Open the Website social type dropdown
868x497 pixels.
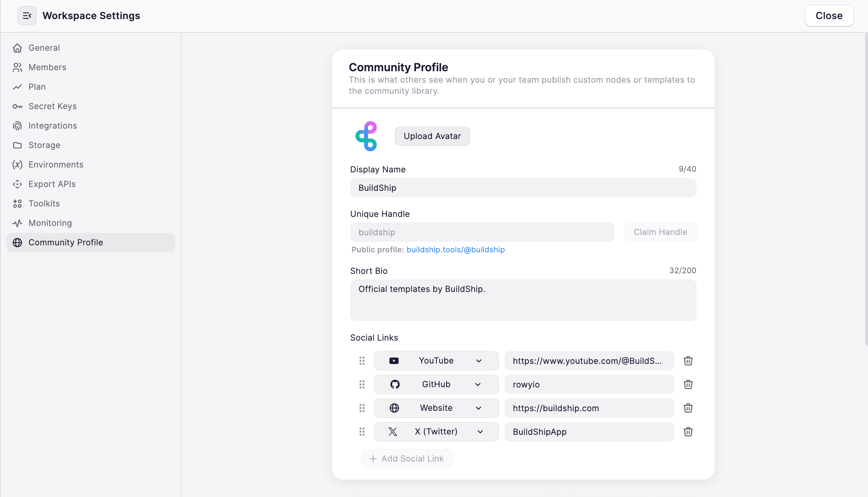tap(436, 408)
